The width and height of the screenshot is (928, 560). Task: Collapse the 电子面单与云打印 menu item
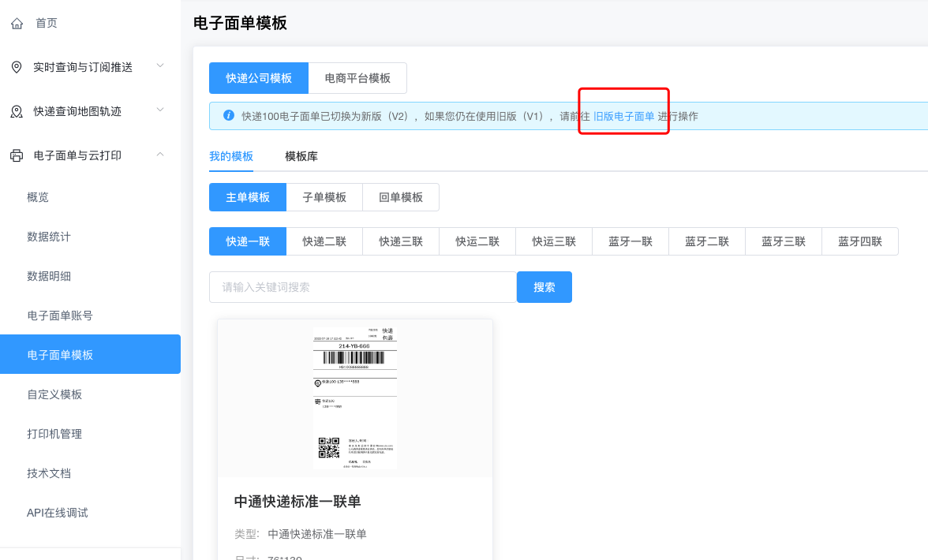point(90,155)
